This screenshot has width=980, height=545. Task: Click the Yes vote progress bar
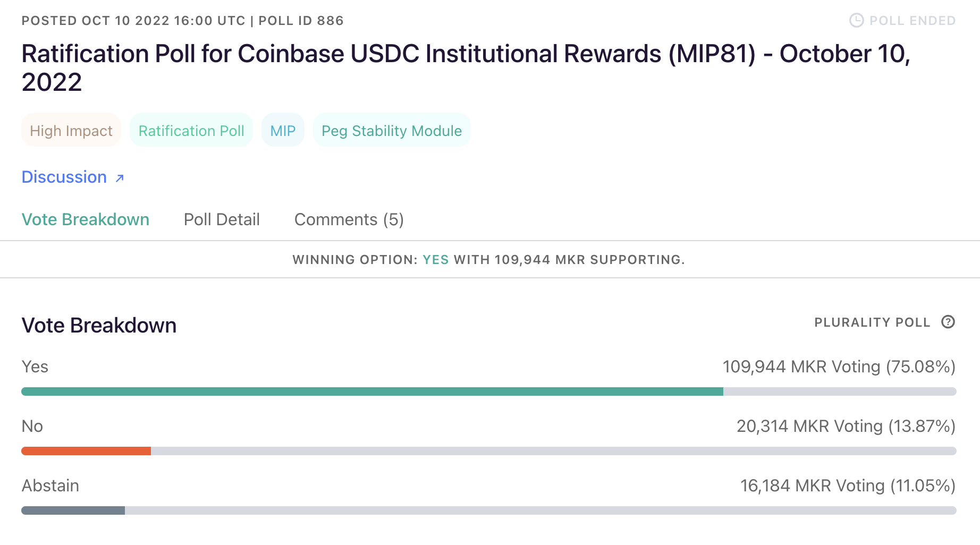click(x=372, y=391)
